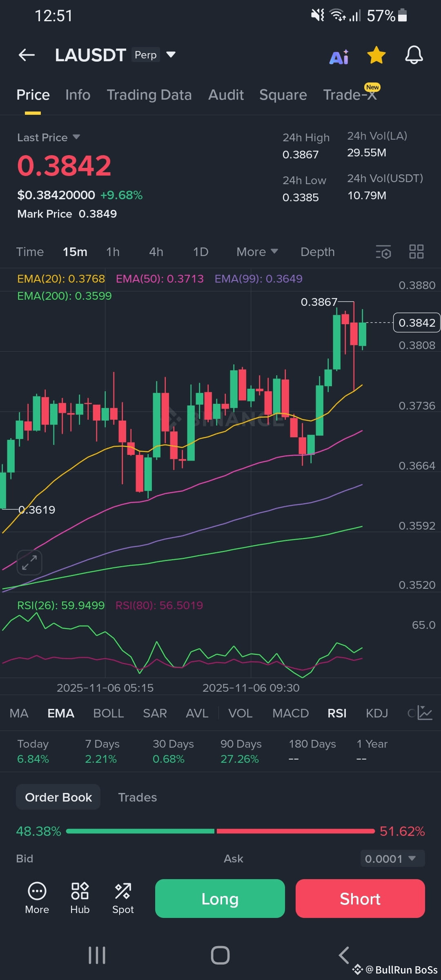Select Time chart interval
The image size is (441, 980).
[30, 252]
